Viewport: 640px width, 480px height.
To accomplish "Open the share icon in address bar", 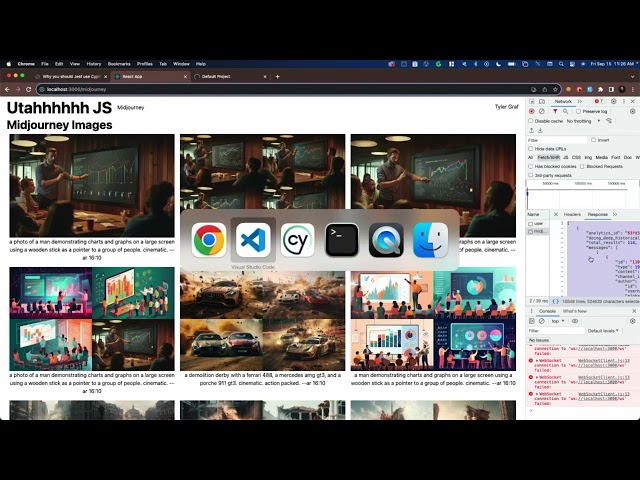I will tap(544, 89).
